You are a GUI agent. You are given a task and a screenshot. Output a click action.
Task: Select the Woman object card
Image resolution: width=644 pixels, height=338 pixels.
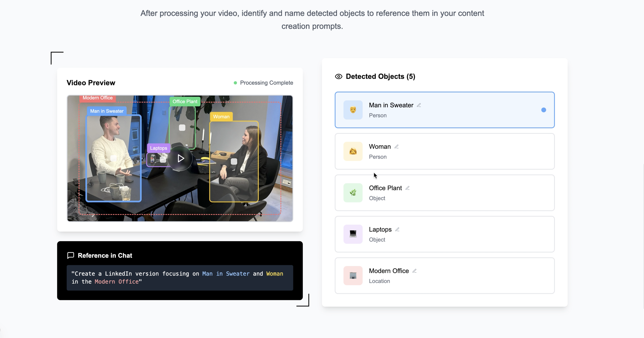[444, 151]
